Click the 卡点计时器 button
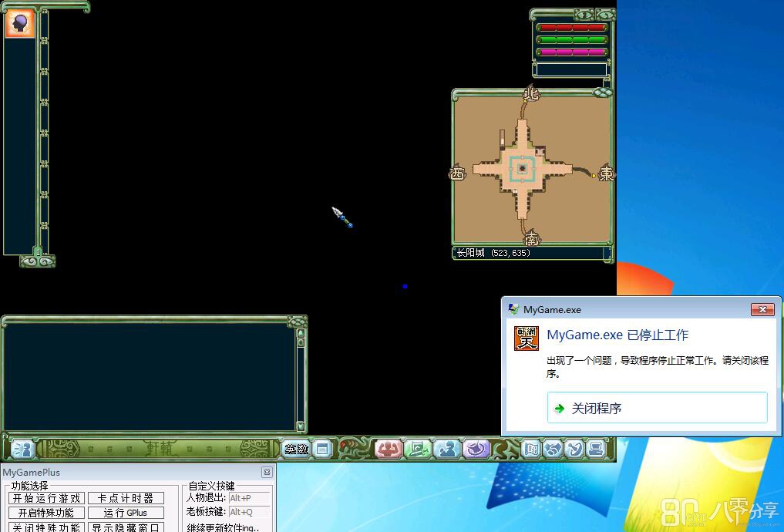Screen dimensions: 784x532 [x=126, y=499]
